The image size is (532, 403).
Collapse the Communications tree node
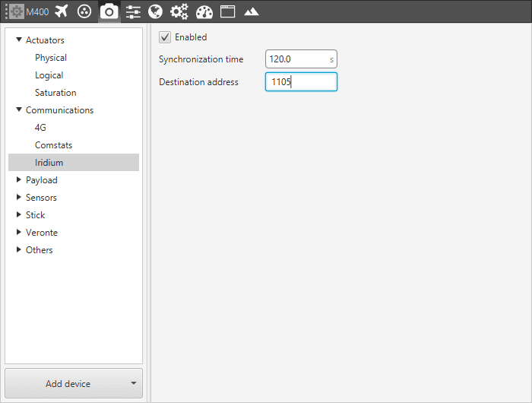pos(19,109)
